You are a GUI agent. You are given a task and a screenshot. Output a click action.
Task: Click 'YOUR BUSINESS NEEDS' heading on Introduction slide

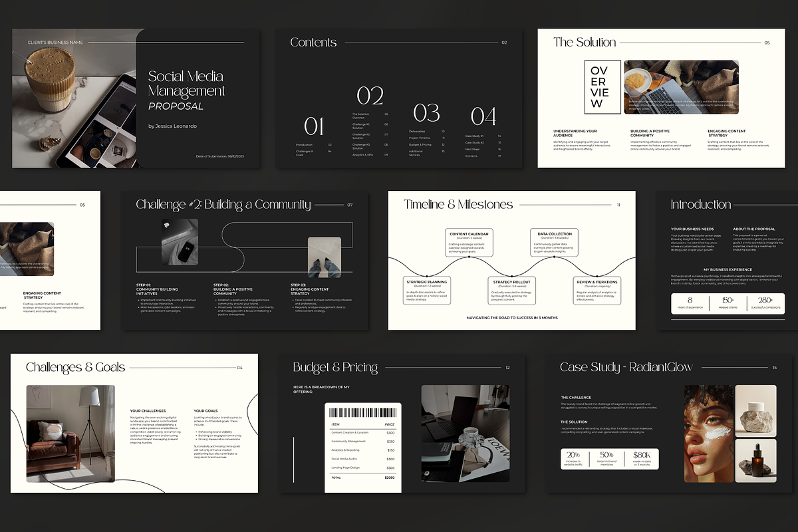coord(691,229)
